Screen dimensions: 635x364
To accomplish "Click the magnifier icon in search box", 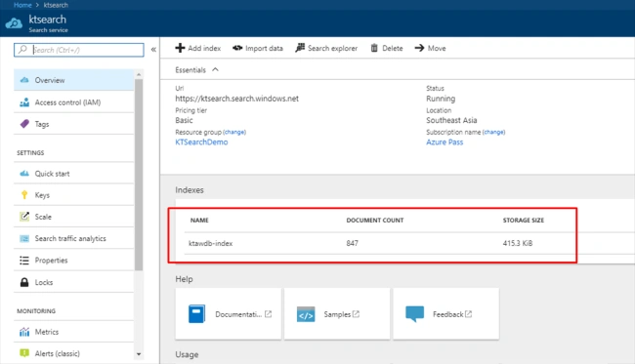I will 22,50.
